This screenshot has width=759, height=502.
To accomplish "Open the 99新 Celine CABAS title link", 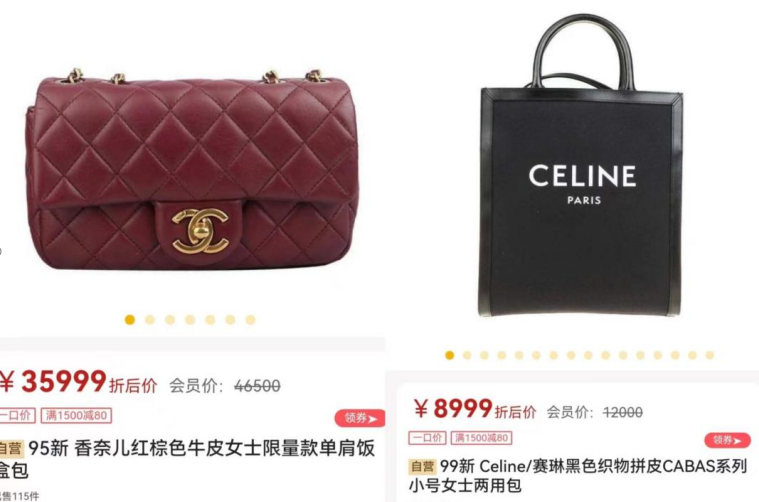I will coord(578,476).
